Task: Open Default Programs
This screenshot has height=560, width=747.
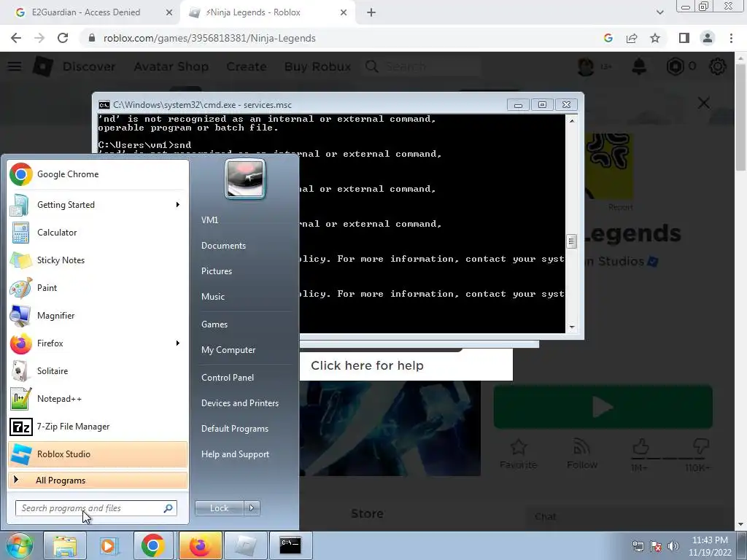Action: [x=234, y=429]
